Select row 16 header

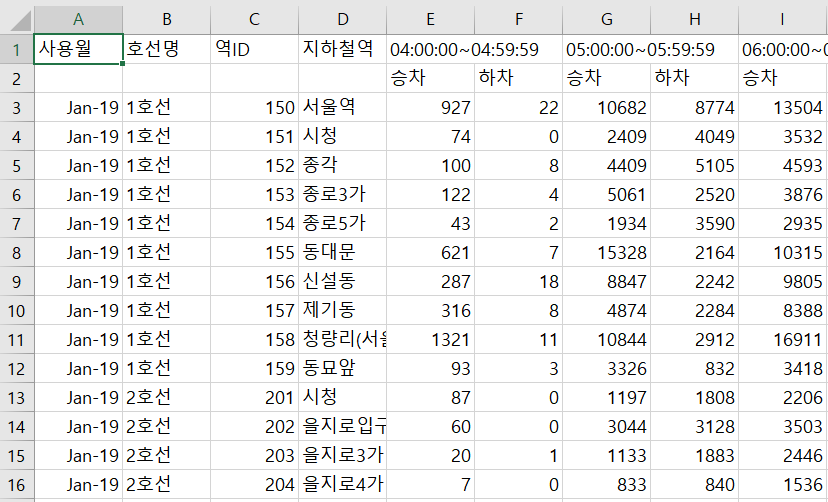click(x=17, y=485)
